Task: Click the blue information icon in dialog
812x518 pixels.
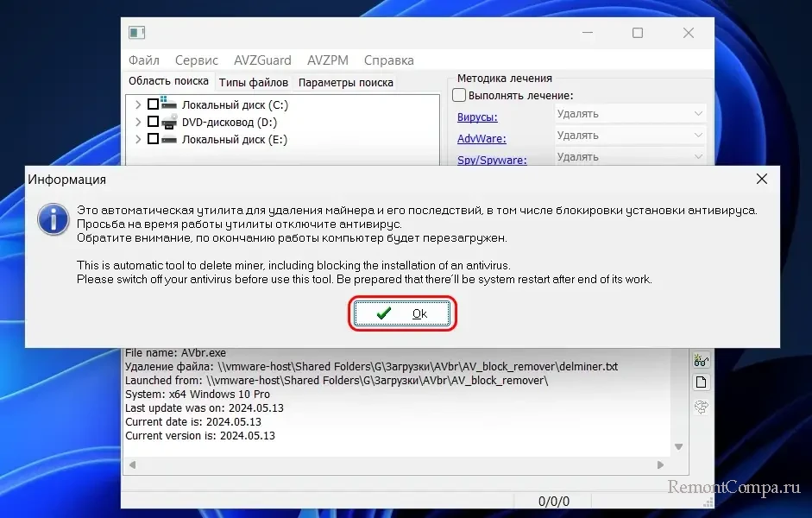Action: click(x=53, y=219)
